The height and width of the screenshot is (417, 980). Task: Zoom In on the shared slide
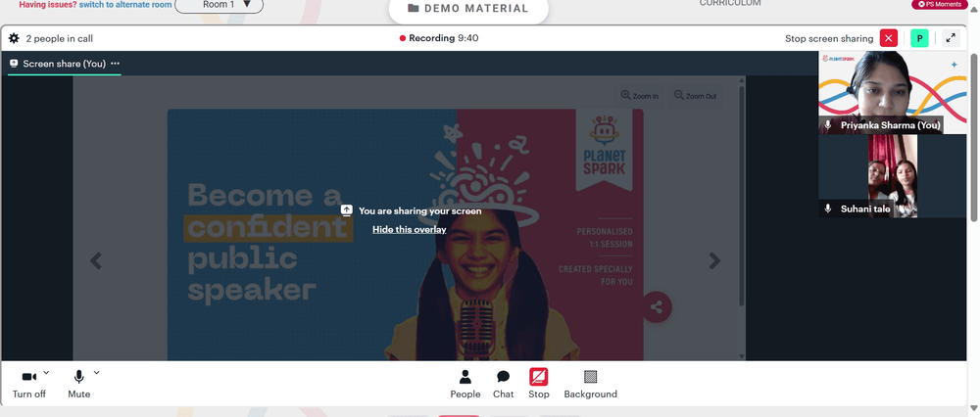point(639,96)
